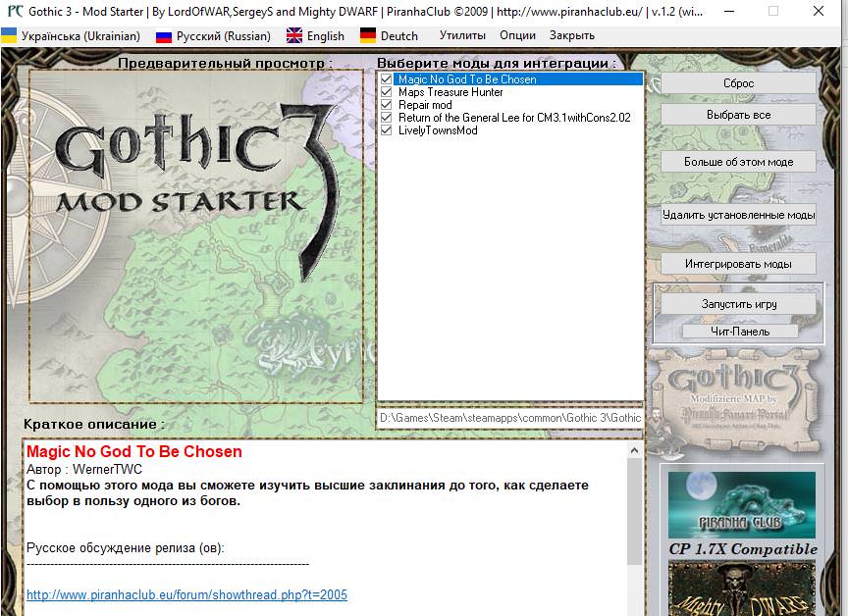Image resolution: width=848 pixels, height=616 pixels.
Task: Select the LivelyTownsMod name
Action: click(438, 130)
